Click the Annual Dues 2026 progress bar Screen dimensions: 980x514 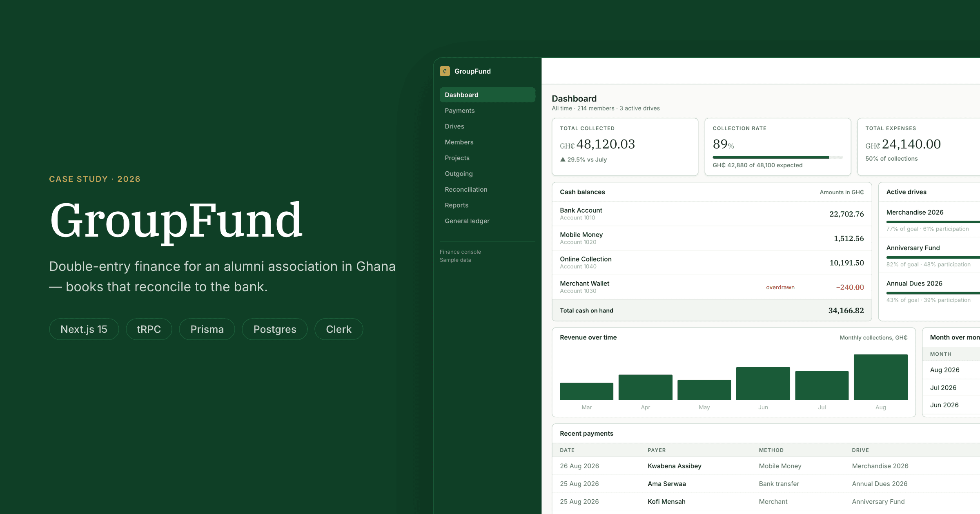pos(933,293)
